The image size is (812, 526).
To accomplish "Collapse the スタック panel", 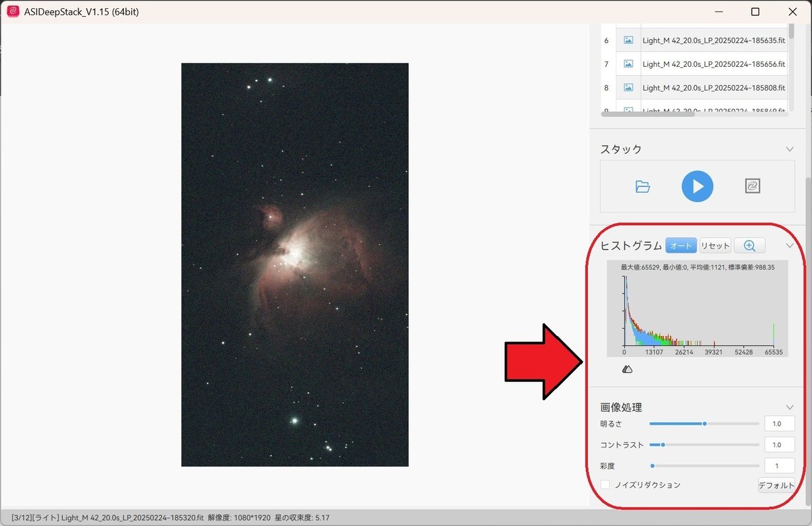I will click(x=789, y=149).
